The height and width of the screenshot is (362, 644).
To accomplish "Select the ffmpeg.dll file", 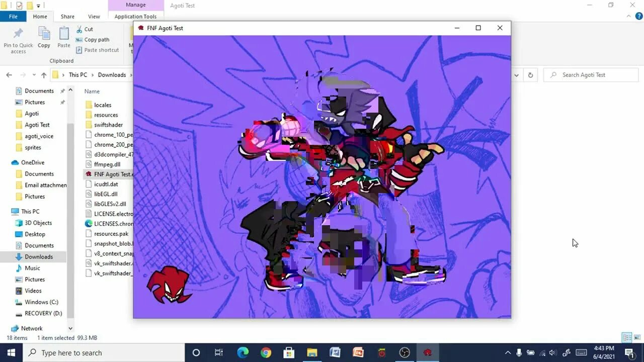I will tap(107, 164).
